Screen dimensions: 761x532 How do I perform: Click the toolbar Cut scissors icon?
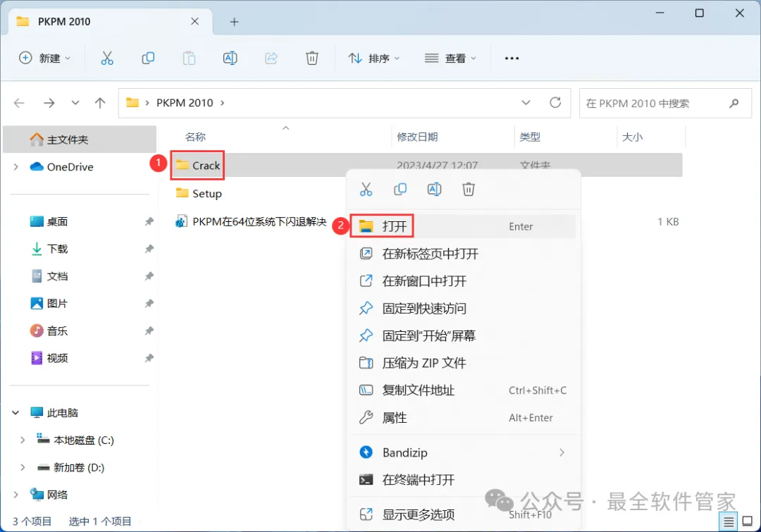(107, 58)
